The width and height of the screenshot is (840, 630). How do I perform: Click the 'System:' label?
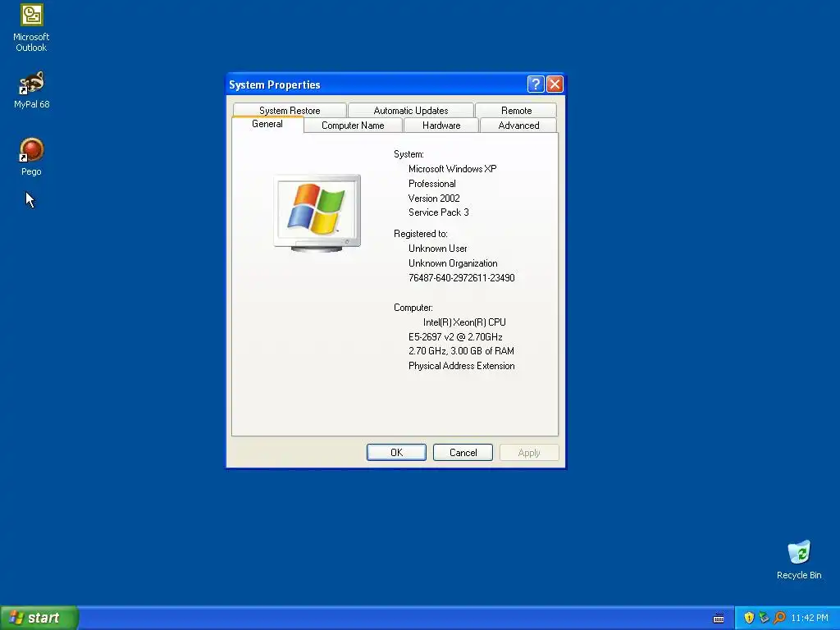coord(409,154)
